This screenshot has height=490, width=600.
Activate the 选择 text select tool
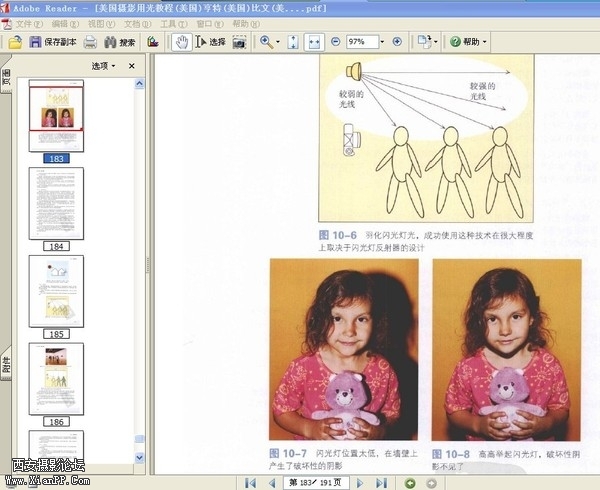click(211, 42)
